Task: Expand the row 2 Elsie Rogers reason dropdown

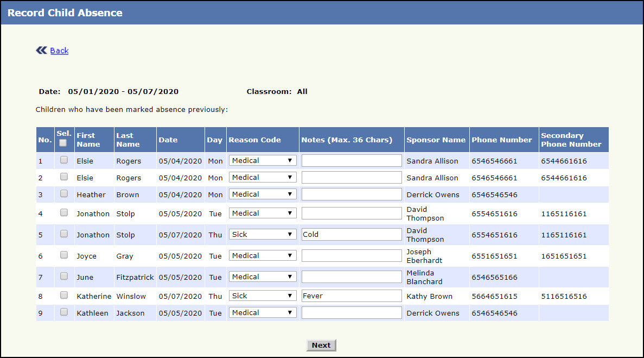Action: click(x=263, y=178)
